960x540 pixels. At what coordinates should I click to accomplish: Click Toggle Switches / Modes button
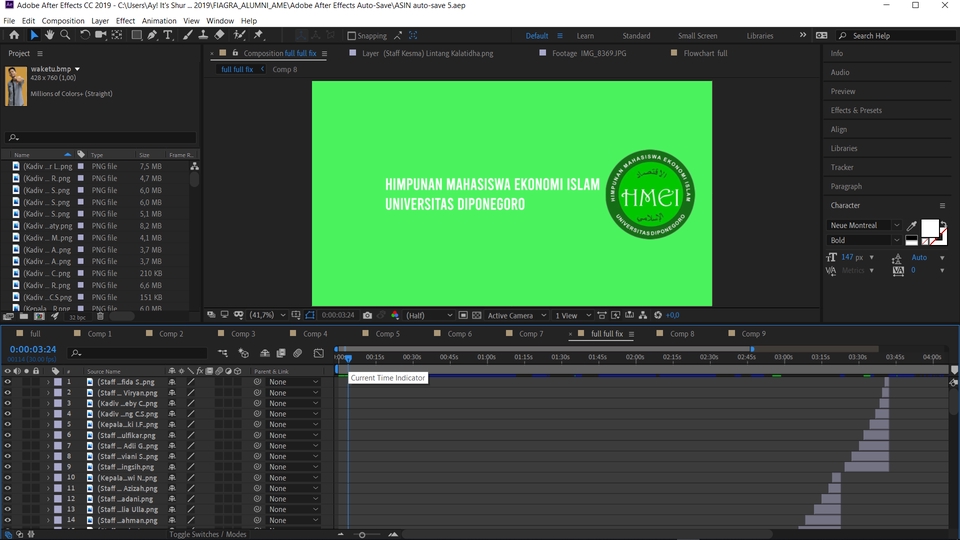[x=208, y=534]
